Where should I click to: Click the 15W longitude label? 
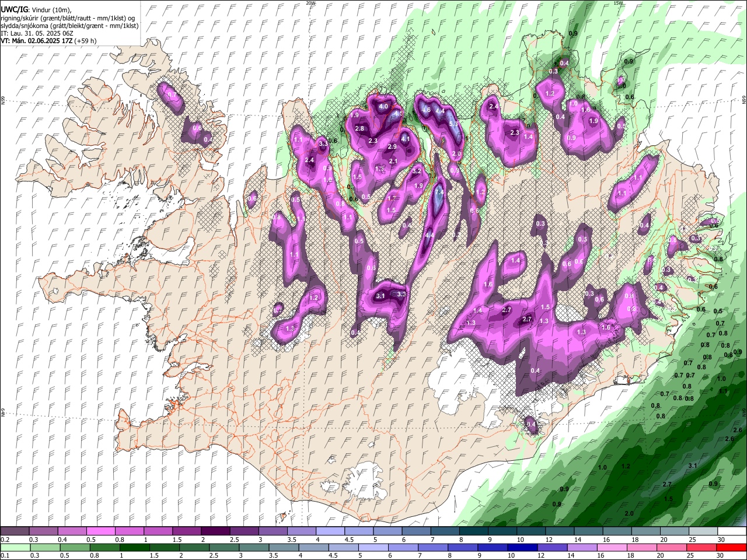(x=618, y=3)
